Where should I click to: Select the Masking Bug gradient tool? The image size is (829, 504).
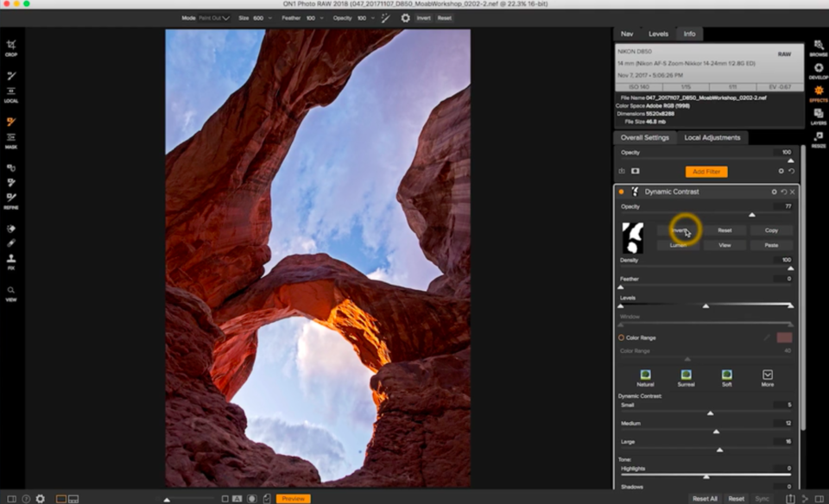tap(11, 137)
